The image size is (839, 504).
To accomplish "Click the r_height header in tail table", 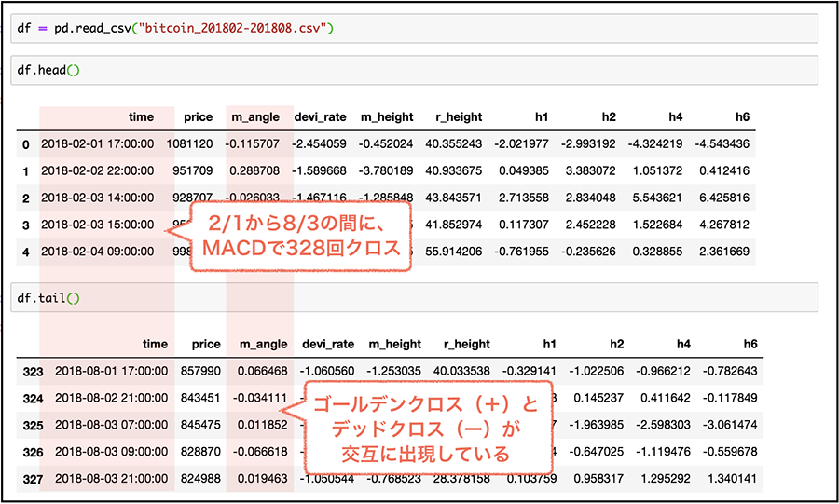I will [467, 344].
